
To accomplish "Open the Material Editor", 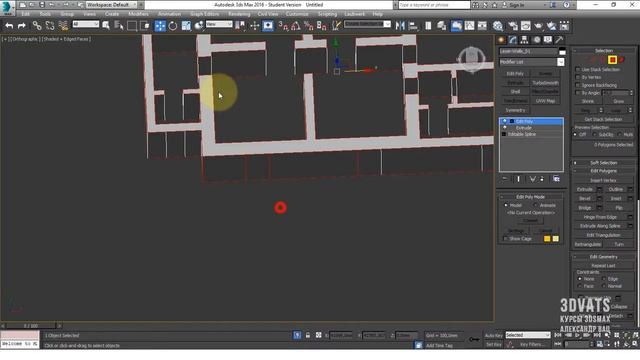I will click(x=498, y=26).
